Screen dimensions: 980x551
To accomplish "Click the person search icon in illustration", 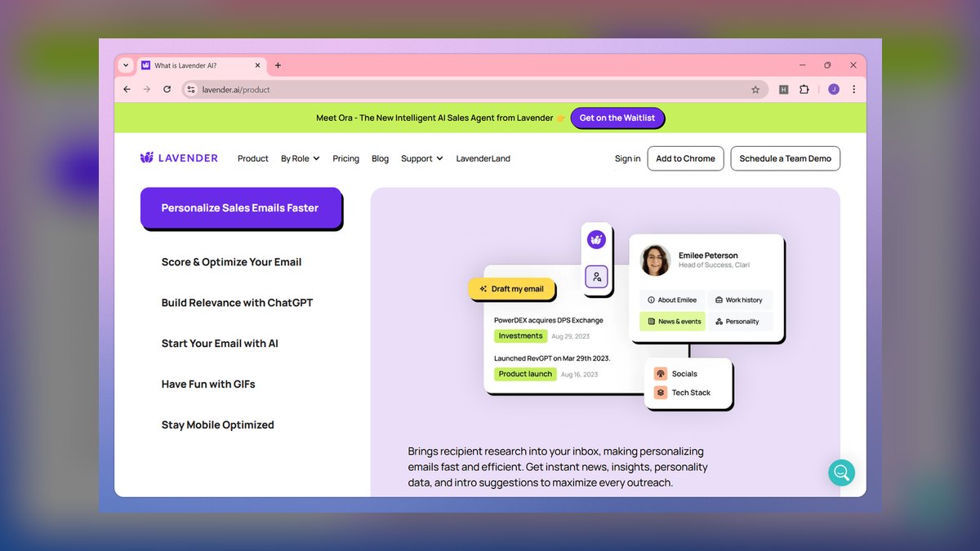I will 597,277.
